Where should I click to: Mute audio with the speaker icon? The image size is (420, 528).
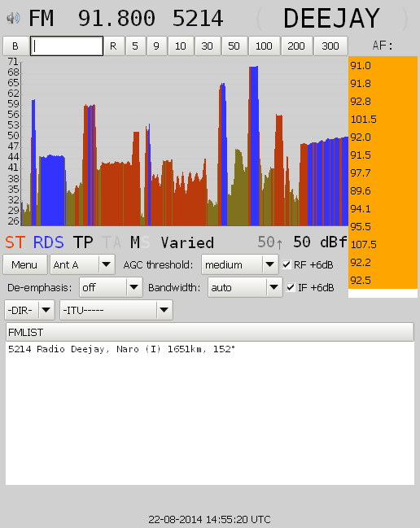13,18
